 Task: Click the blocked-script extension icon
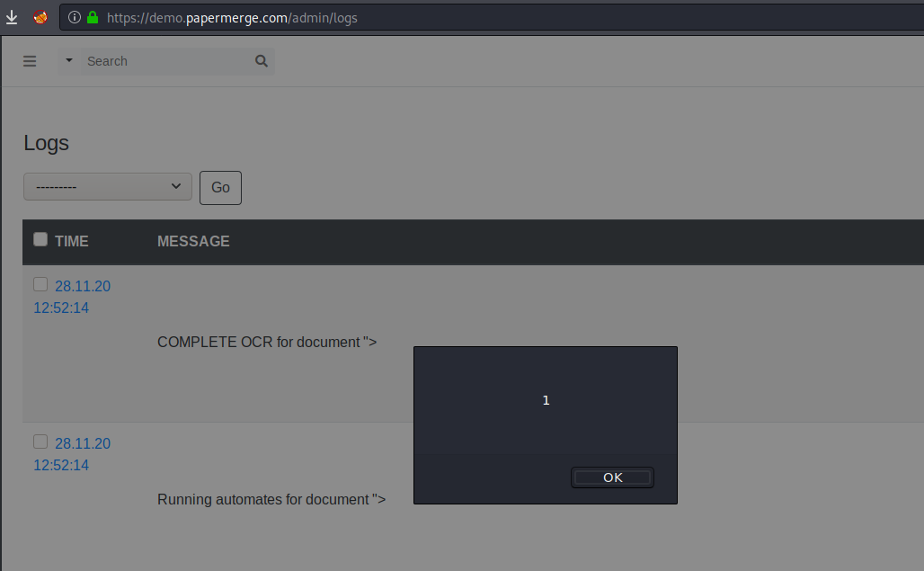(x=40, y=18)
